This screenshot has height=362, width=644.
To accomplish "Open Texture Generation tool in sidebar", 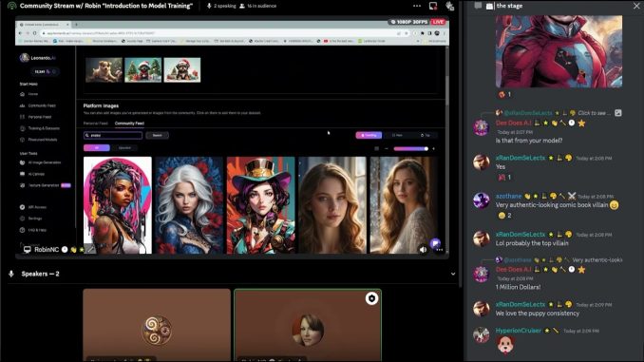I will point(46,185).
